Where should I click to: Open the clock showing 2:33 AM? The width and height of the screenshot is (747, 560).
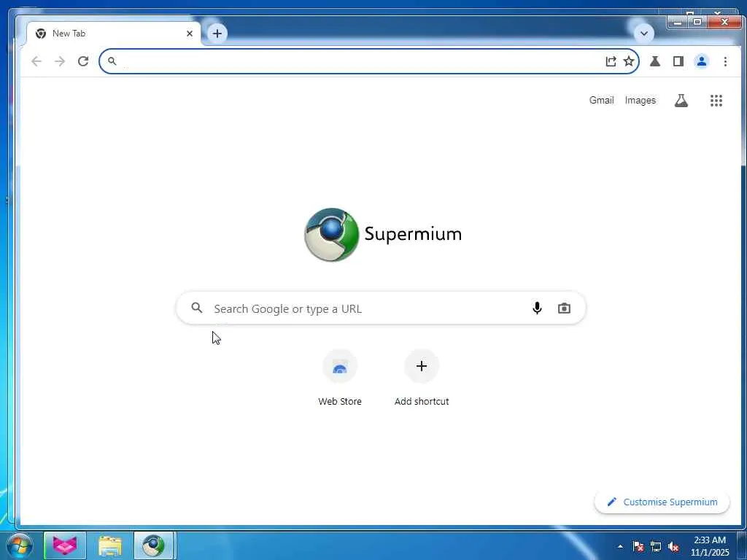tap(710, 545)
